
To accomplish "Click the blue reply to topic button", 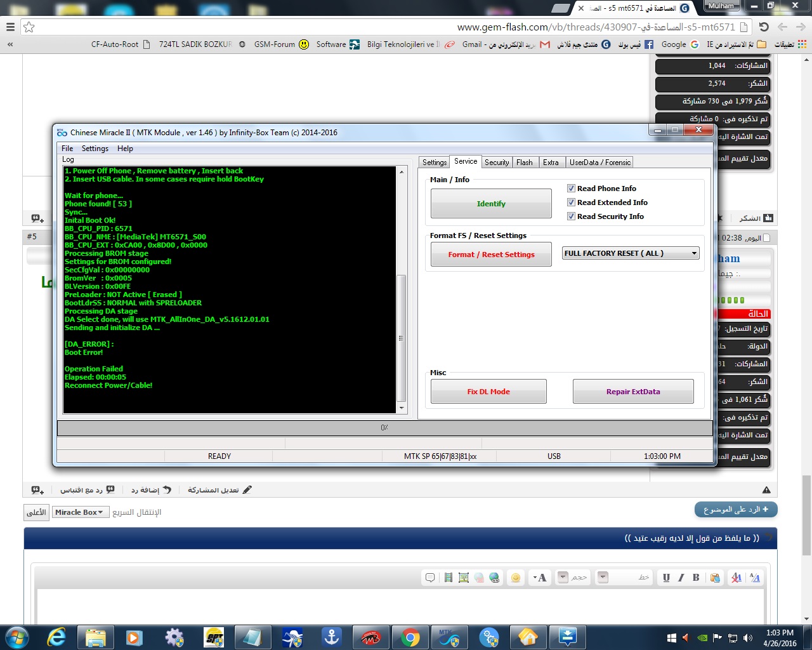I will [x=736, y=510].
